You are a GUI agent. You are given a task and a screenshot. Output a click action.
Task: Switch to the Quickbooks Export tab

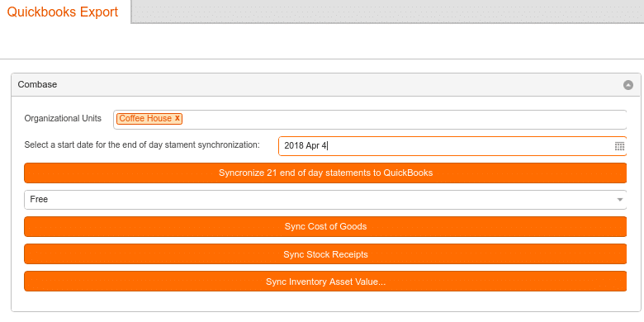click(x=63, y=12)
